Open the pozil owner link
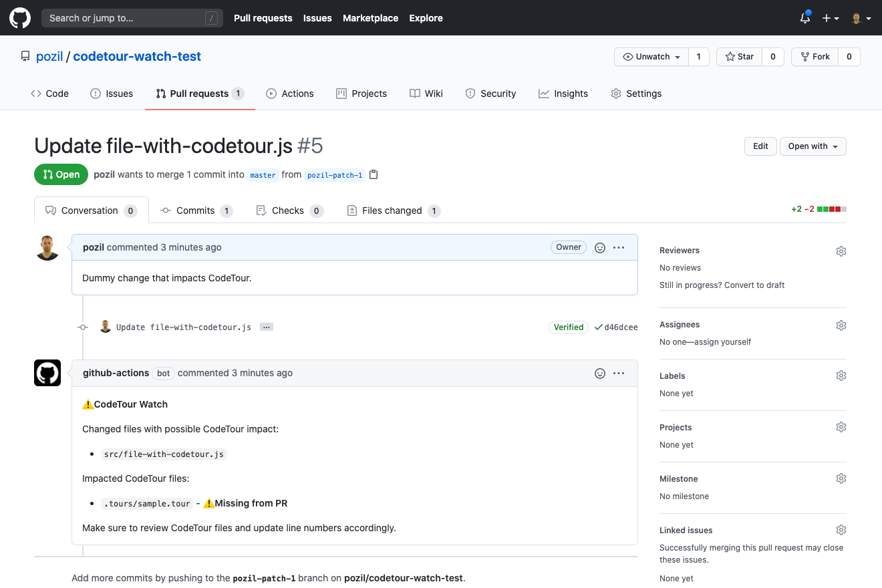Image resolution: width=882 pixels, height=588 pixels. [x=49, y=57]
